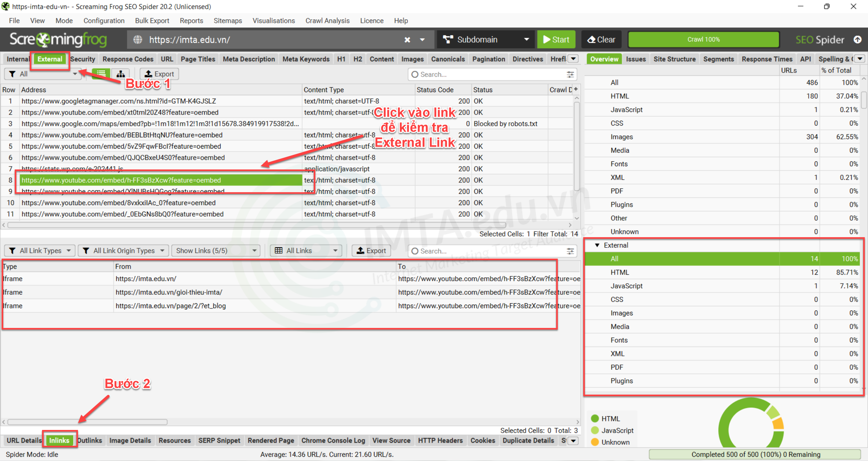The height and width of the screenshot is (461, 868).
Task: Click the Completed 500 of 500 progress bar
Action: point(755,454)
